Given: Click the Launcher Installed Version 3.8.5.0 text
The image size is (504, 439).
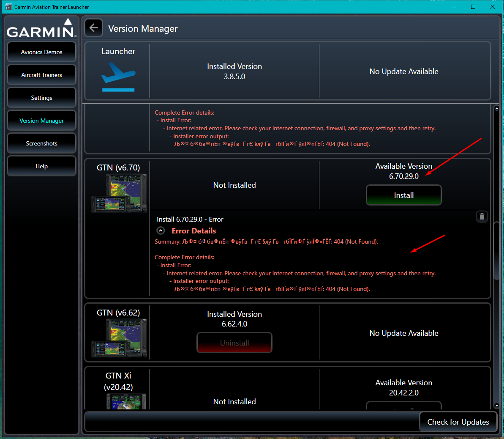Looking at the screenshot, I should [234, 71].
